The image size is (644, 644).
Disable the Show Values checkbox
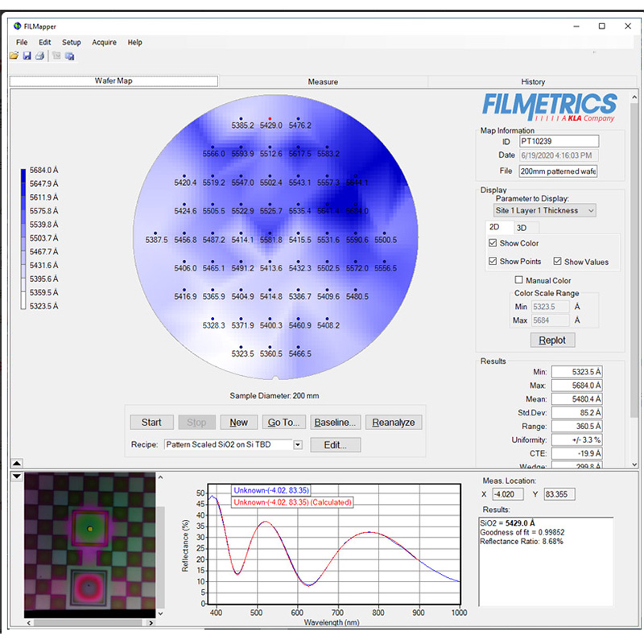[557, 262]
